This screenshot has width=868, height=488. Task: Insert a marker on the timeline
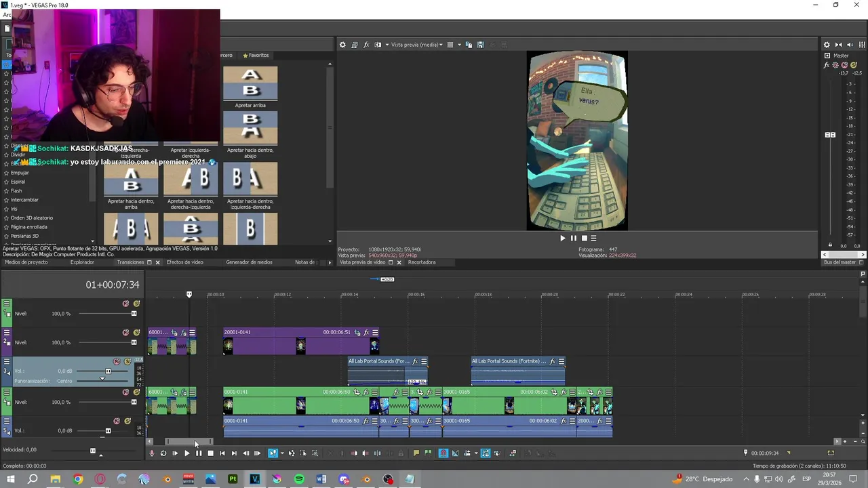click(x=416, y=453)
